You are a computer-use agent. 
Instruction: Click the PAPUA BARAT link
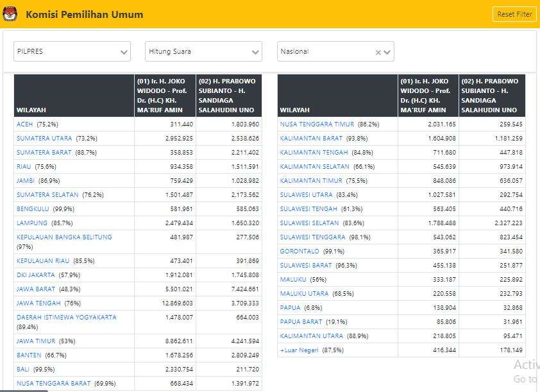point(301,321)
